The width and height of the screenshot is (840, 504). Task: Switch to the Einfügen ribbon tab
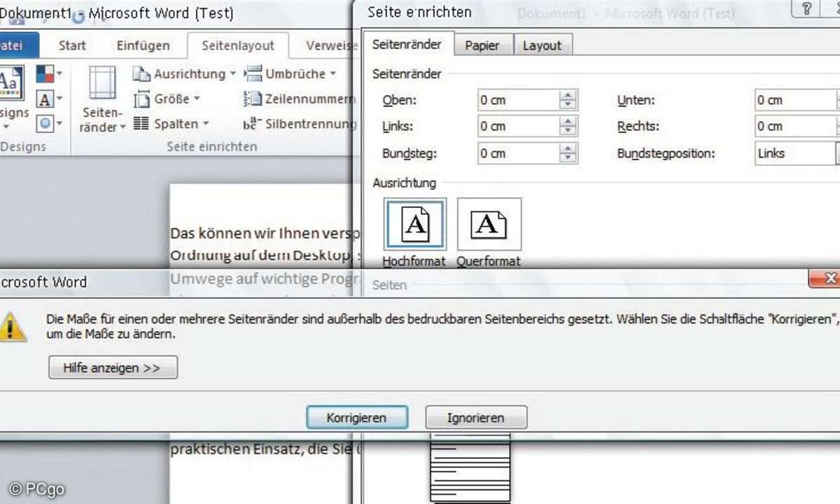(143, 45)
